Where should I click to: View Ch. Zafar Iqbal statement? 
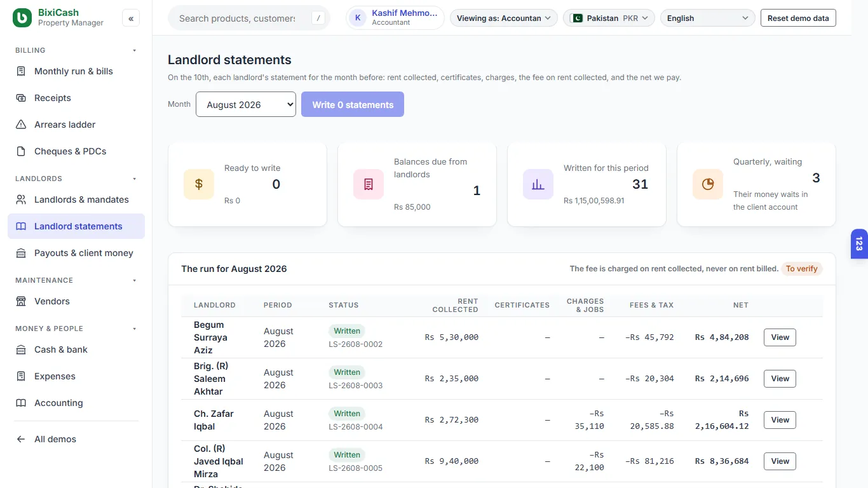[x=780, y=420]
